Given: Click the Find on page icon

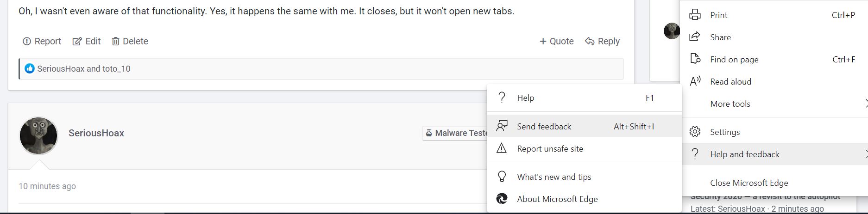Looking at the screenshot, I should (695, 59).
